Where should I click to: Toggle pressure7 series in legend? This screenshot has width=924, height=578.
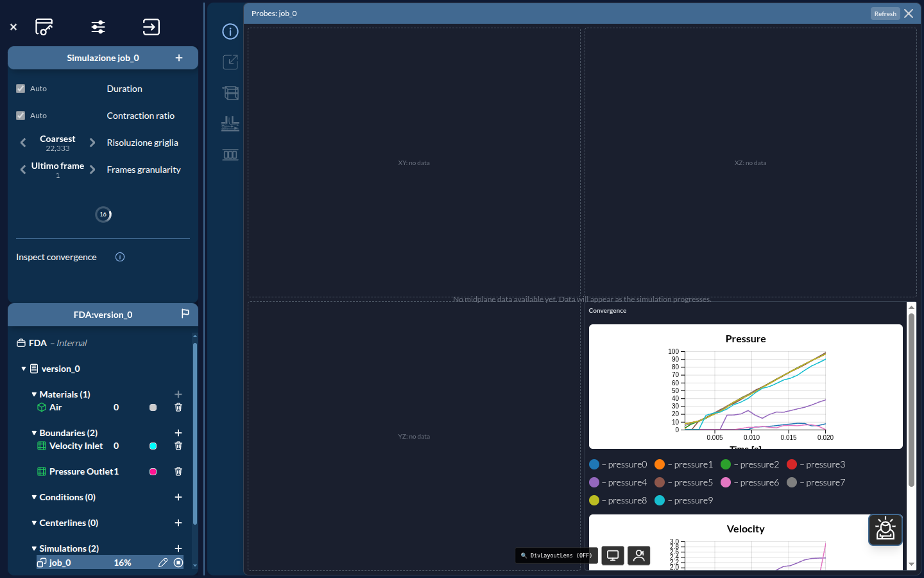click(x=816, y=482)
